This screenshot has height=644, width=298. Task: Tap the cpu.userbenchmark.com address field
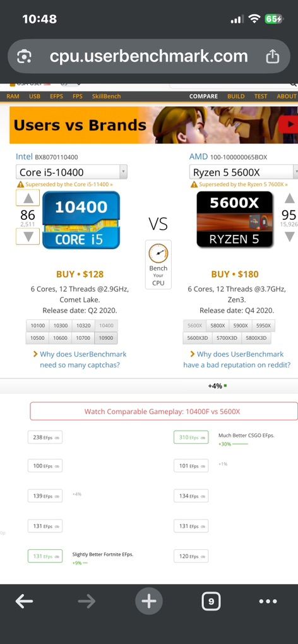point(148,56)
